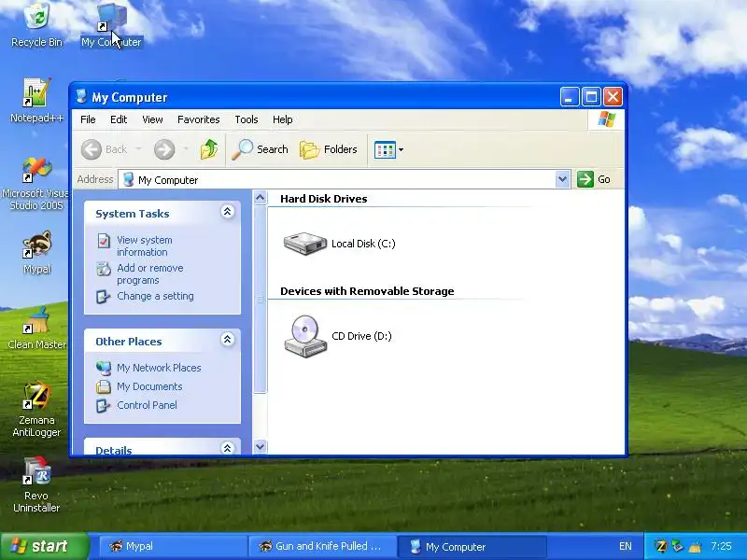Image resolution: width=747 pixels, height=560 pixels.
Task: Click the My Computer title bar icon
Action: click(x=81, y=97)
